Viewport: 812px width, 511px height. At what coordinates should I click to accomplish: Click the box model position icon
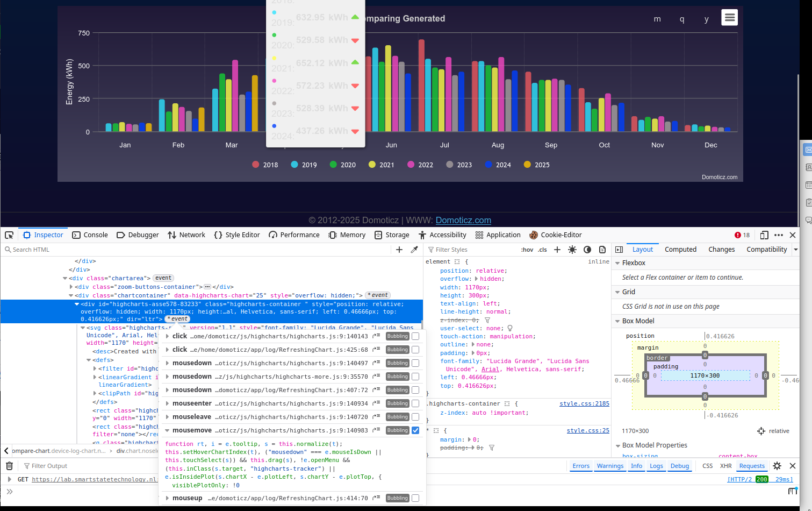(x=761, y=431)
